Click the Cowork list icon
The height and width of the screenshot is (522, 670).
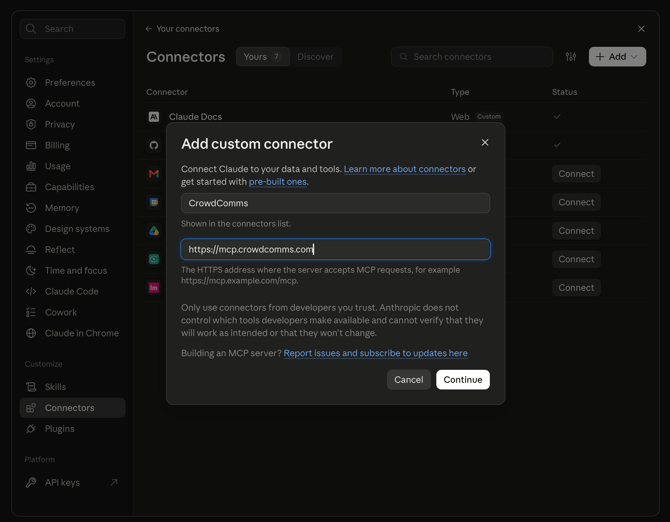tap(31, 312)
